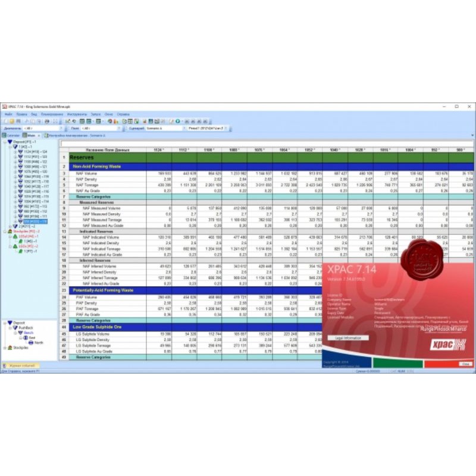Open the Окно menu
This screenshot has height=476, width=476.
pyautogui.click(x=109, y=114)
